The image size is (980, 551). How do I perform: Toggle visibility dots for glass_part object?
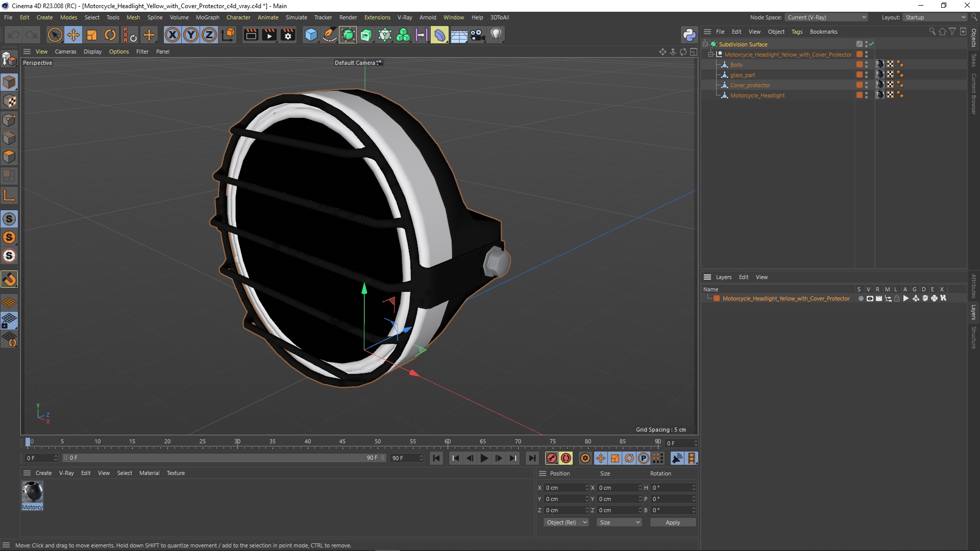[x=866, y=75]
